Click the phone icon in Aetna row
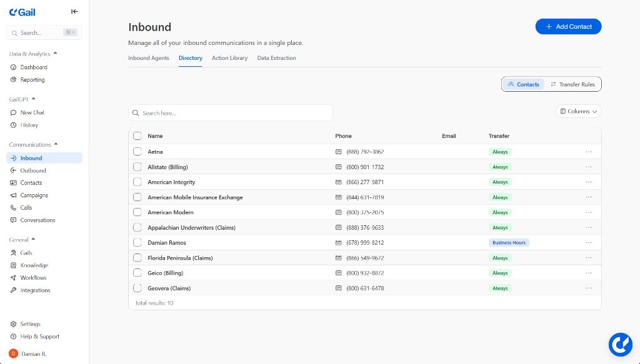Image resolution: width=640 pixels, height=364 pixels. [339, 152]
